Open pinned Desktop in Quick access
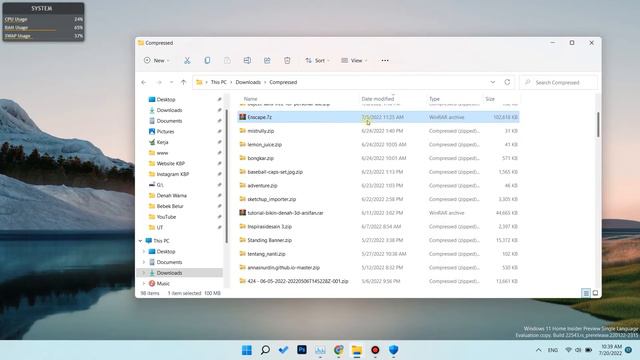 coord(166,99)
